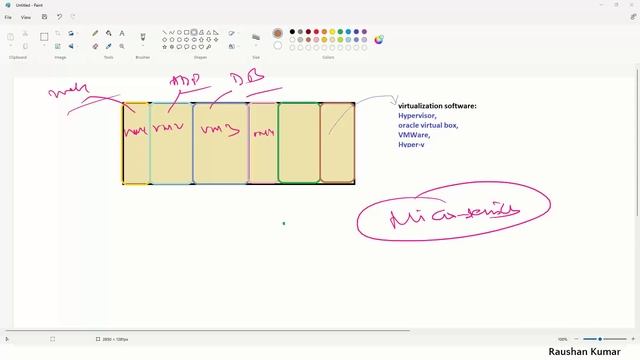640x360 pixels.
Task: Click the Rotate image icon
Action: tap(71, 33)
